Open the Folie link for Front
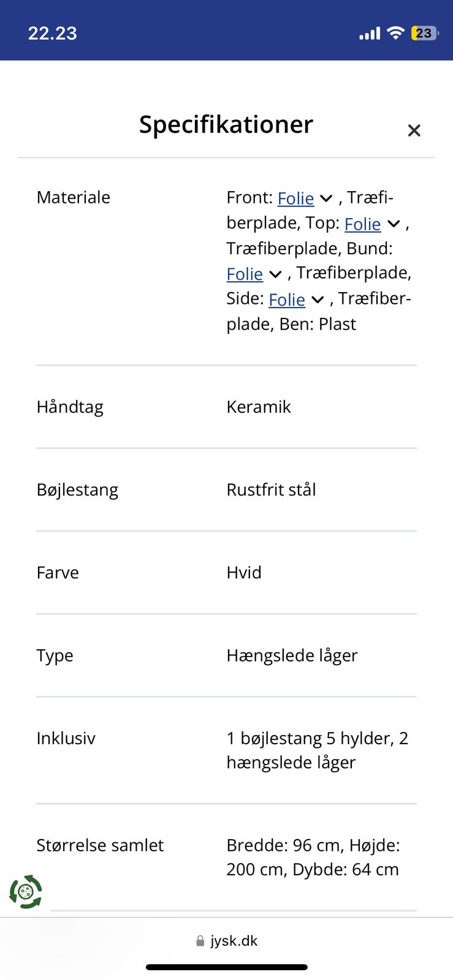453x980 pixels. 295,198
